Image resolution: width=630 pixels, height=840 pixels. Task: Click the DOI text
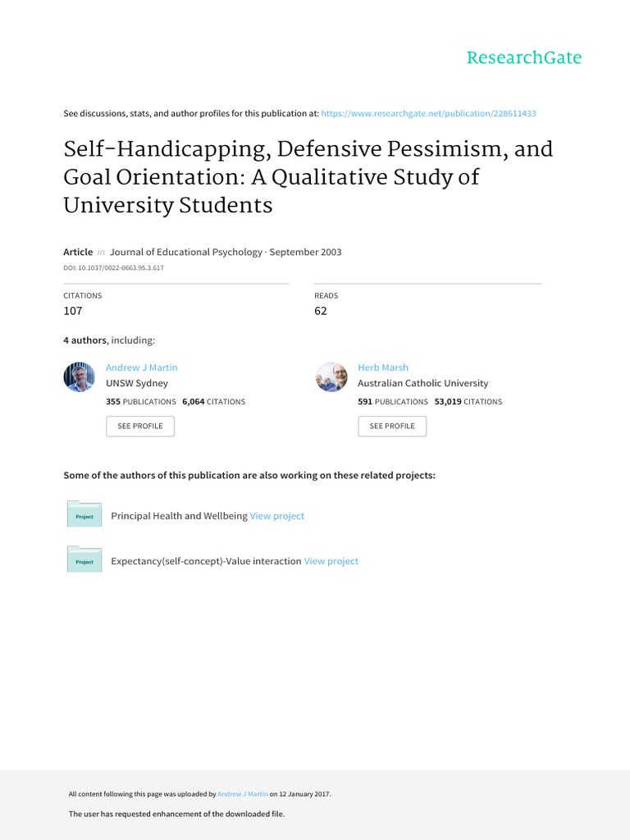113,267
